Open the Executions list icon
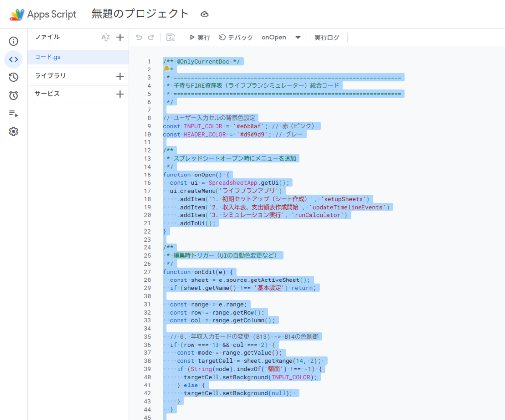 13,113
